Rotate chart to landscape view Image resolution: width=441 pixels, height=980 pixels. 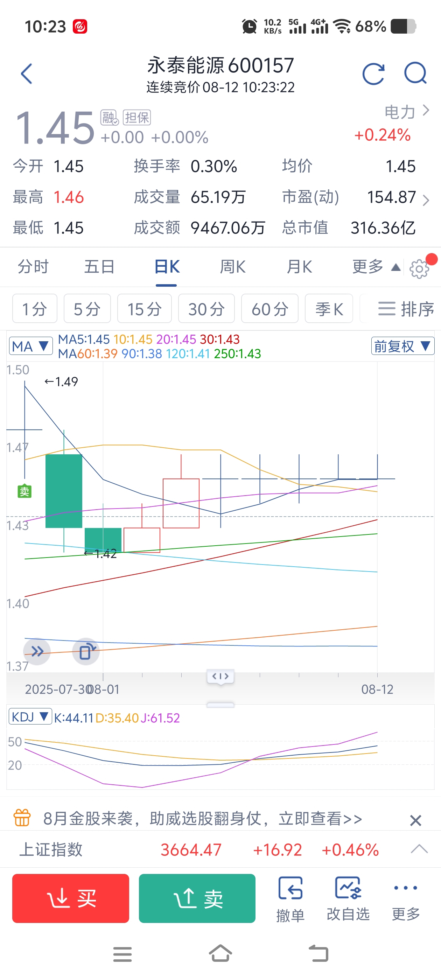(86, 651)
